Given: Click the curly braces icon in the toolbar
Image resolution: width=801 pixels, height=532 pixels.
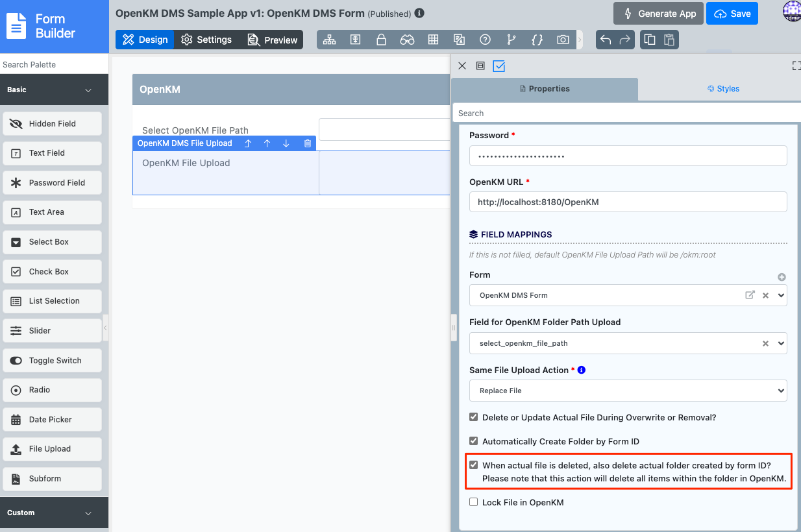Looking at the screenshot, I should pyautogui.click(x=537, y=40).
